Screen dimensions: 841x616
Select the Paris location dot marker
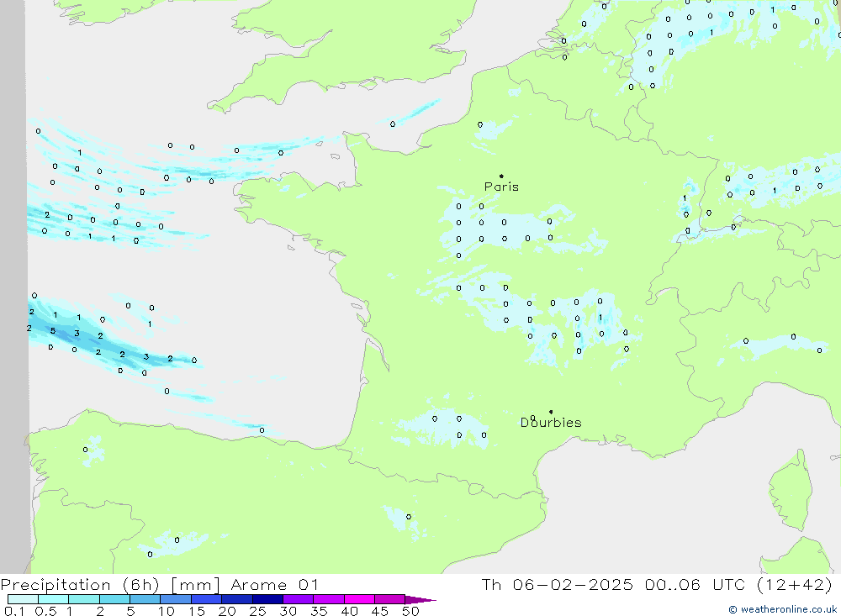tap(501, 176)
